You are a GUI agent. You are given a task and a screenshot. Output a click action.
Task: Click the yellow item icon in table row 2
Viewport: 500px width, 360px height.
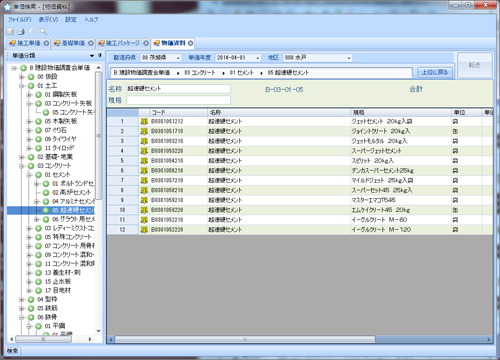point(144,131)
